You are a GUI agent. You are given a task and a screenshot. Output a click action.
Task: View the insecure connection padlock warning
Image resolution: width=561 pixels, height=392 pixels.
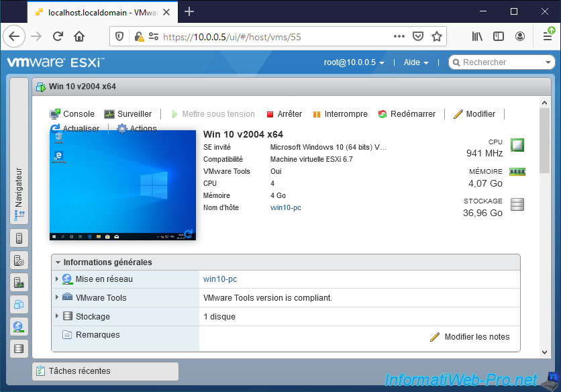click(139, 36)
